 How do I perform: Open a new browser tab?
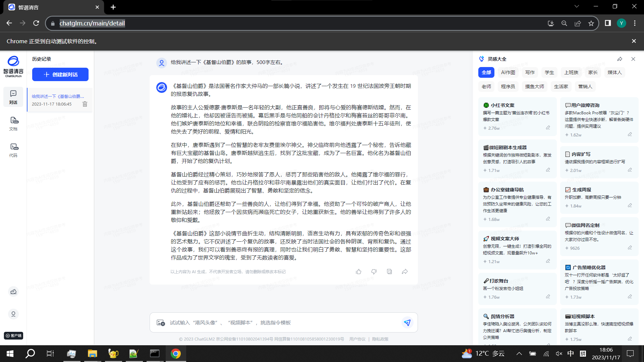tap(113, 7)
